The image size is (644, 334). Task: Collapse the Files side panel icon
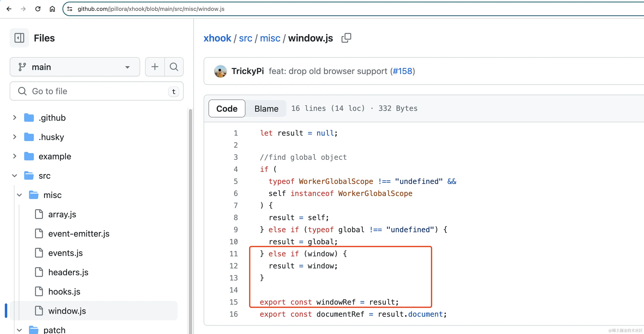click(x=19, y=38)
